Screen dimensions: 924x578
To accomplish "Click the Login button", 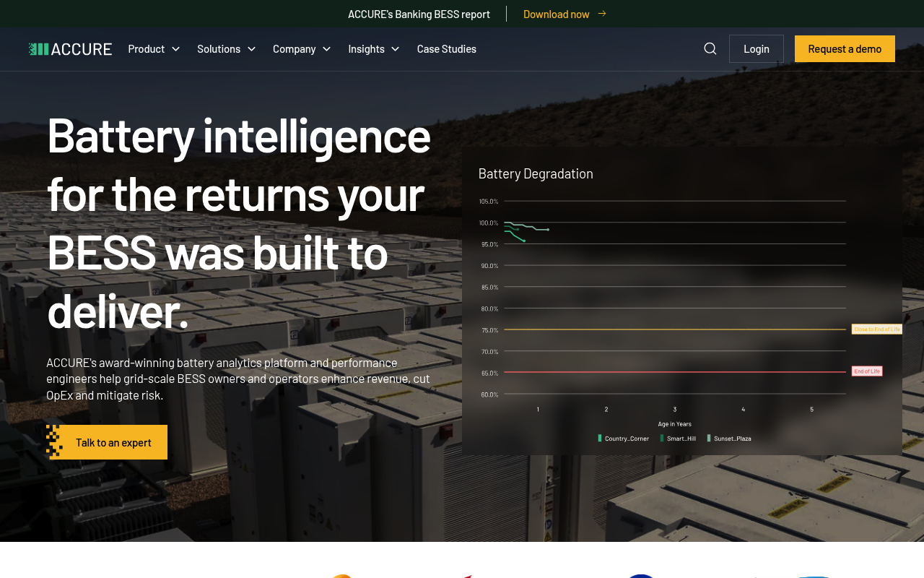I will [x=757, y=48].
